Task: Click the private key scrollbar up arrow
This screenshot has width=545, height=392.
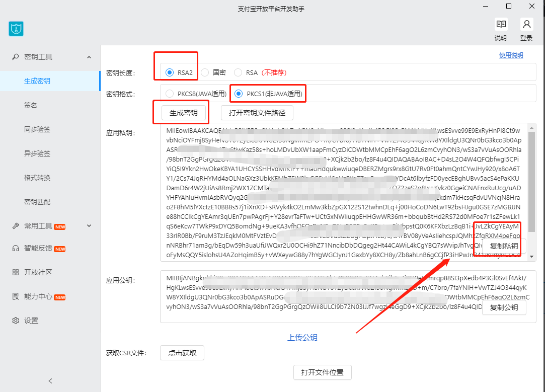Action: pos(531,128)
